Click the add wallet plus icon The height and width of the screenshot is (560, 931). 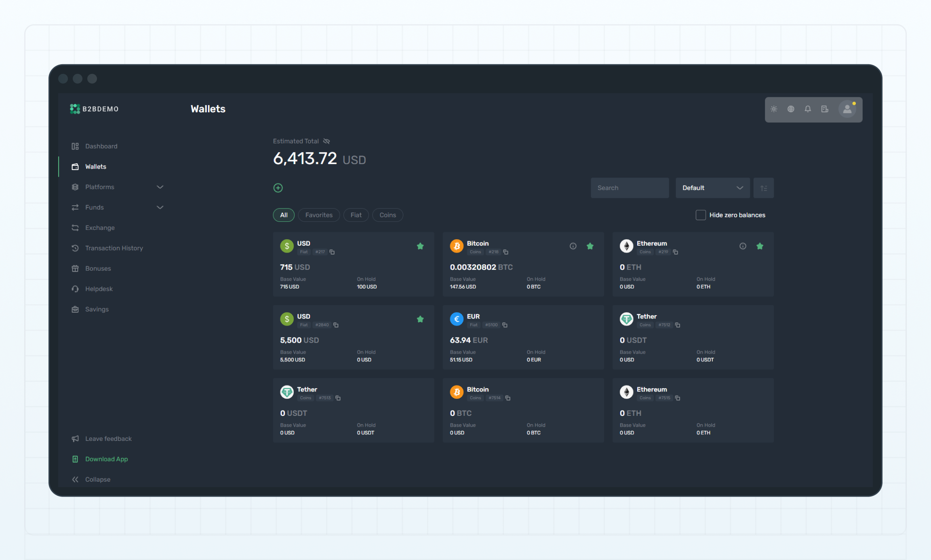(x=278, y=188)
